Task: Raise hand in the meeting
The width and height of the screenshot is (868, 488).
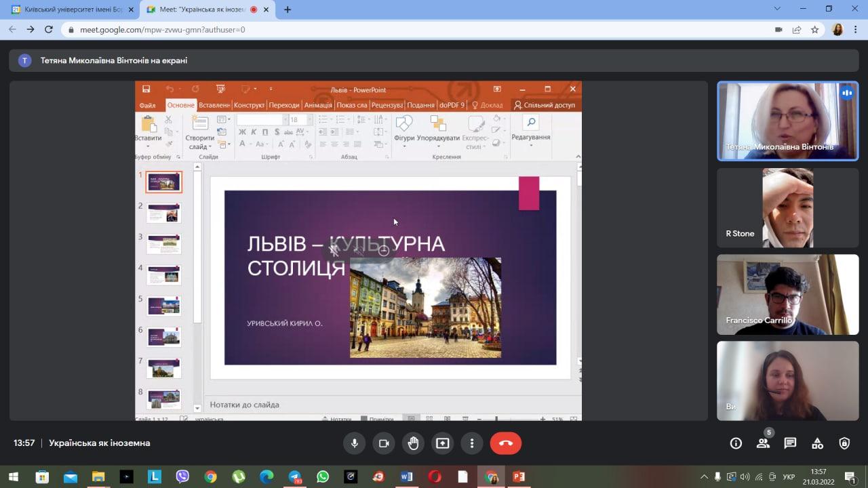Action: coord(413,443)
